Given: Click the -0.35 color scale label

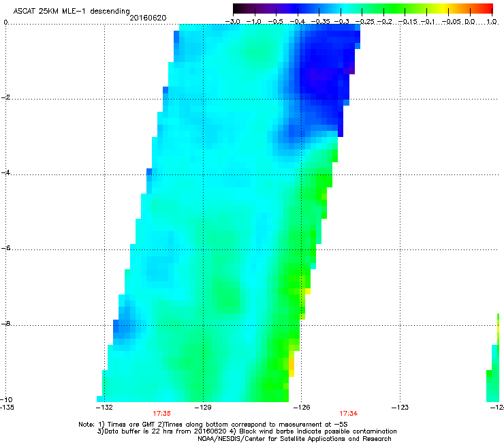Looking at the screenshot, I should pos(321,22).
